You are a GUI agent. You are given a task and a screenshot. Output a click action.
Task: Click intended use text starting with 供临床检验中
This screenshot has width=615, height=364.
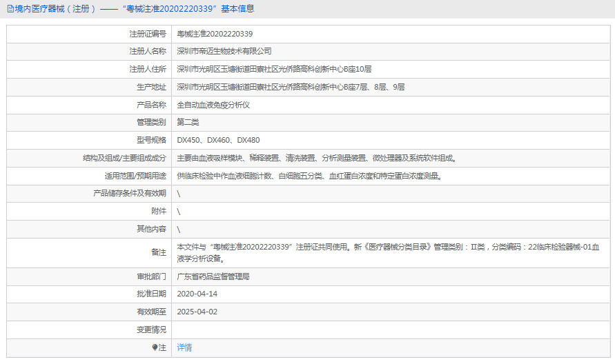coord(310,176)
